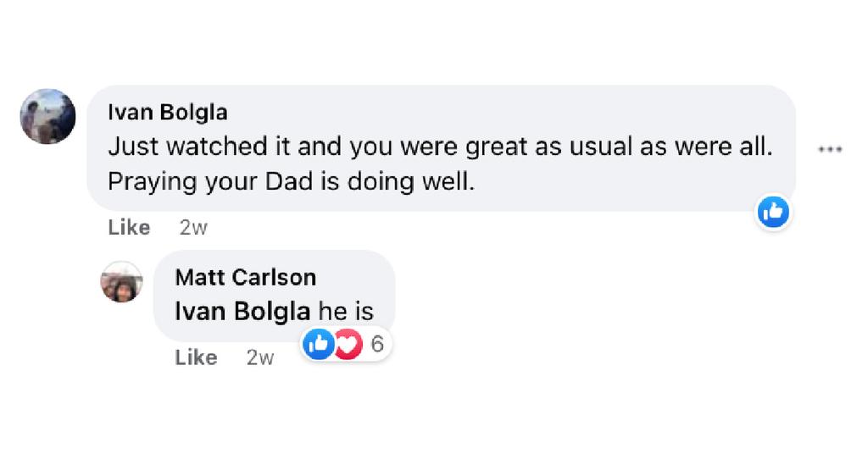Open Matt Carlson's profile picture
This screenshot has width=868, height=454.
coord(121,281)
